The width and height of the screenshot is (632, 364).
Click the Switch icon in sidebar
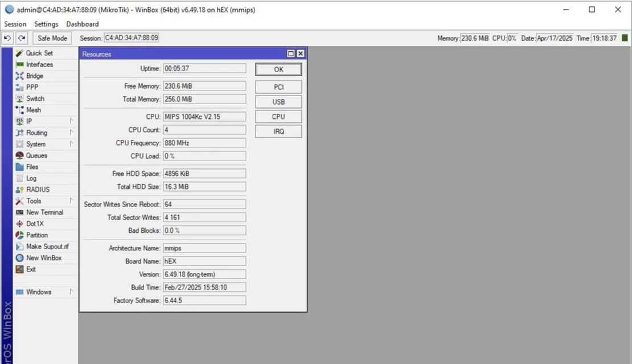(19, 98)
